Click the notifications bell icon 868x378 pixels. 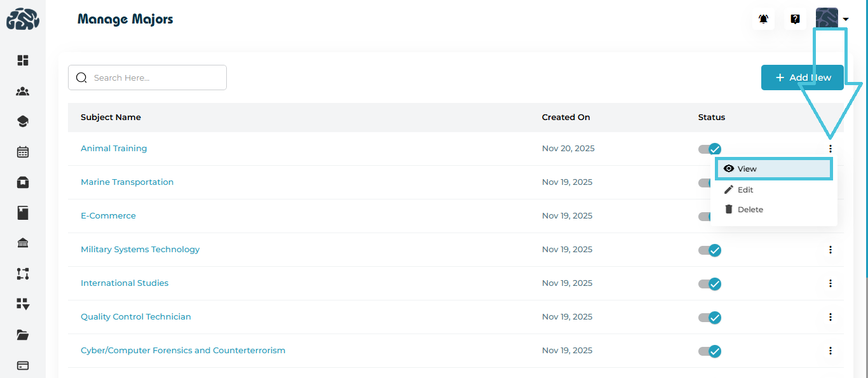(764, 19)
